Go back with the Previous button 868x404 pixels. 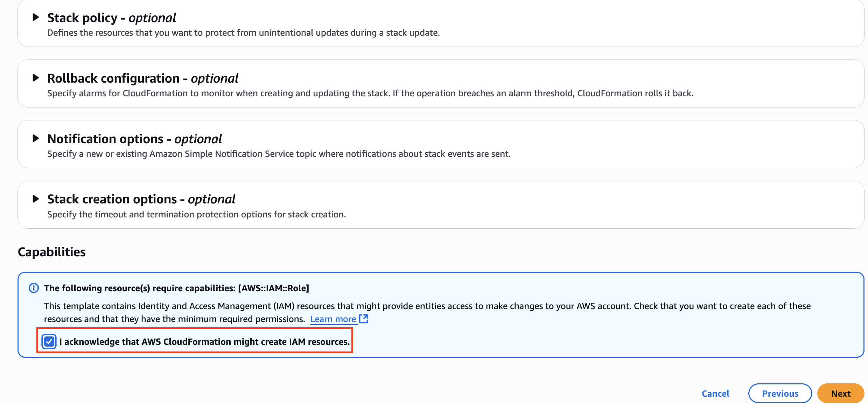[780, 393]
